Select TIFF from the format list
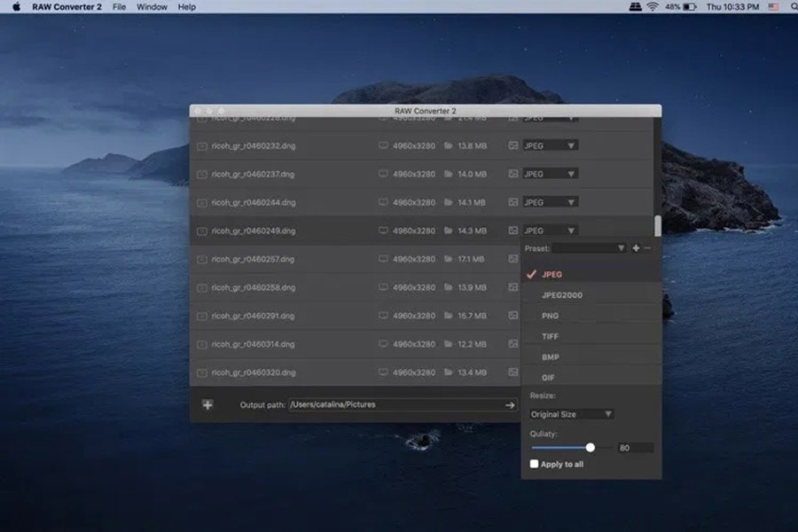Screen dimensions: 798x532 [x=550, y=335]
